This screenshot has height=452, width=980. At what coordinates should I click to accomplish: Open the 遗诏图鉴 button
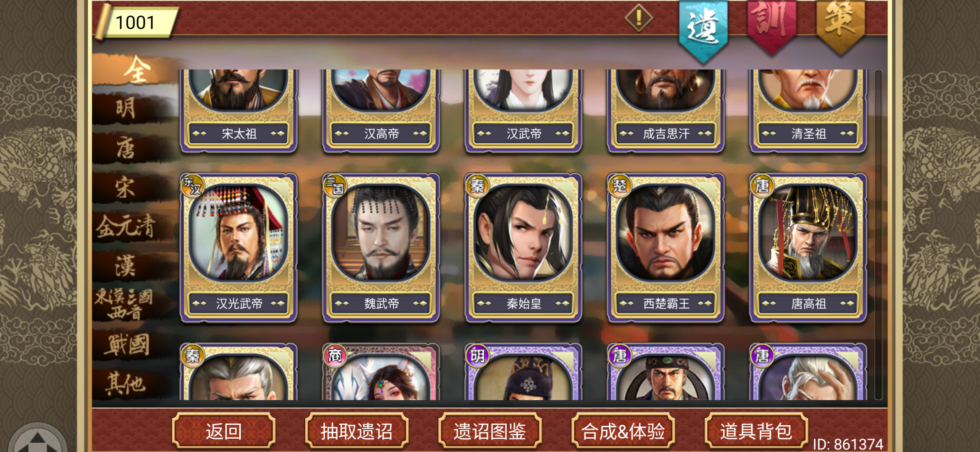[x=490, y=431]
